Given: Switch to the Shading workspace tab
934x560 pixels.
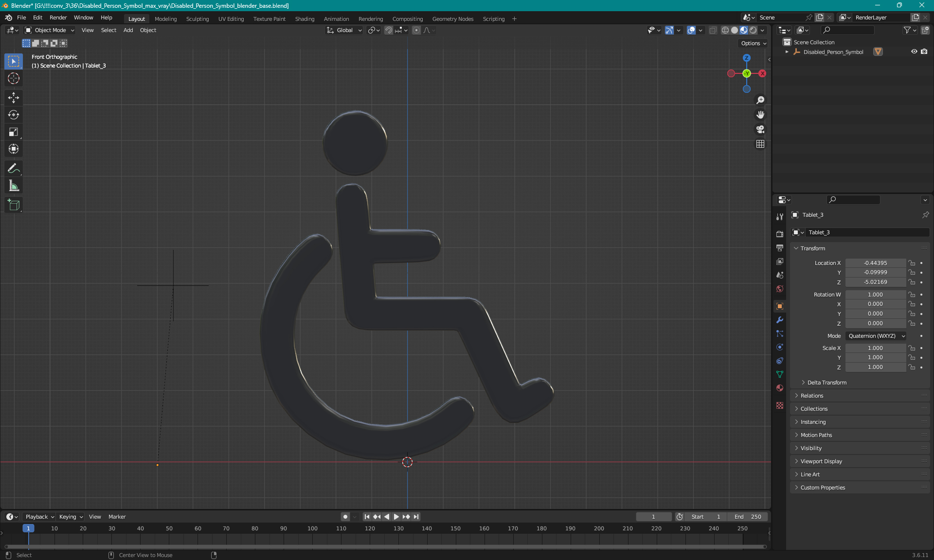Looking at the screenshot, I should 305,19.
